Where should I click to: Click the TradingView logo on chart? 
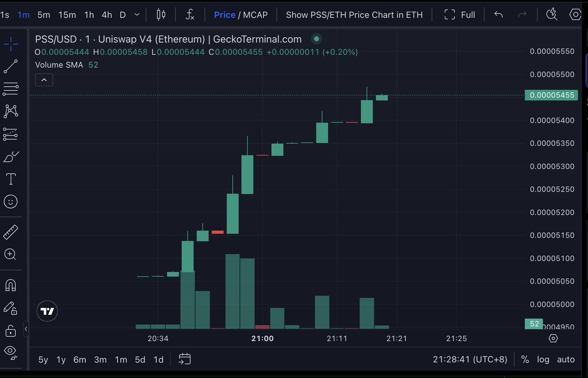tap(48, 311)
